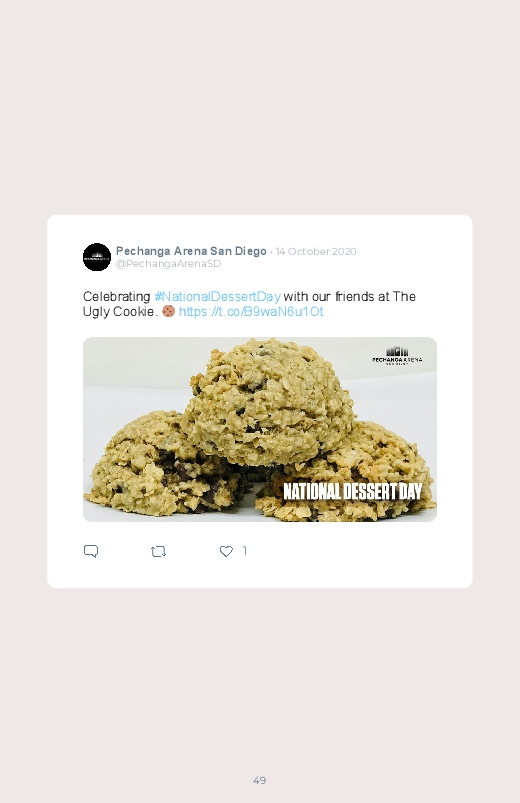Click the like count number 1
Image resolution: width=520 pixels, height=803 pixels.
tap(245, 551)
